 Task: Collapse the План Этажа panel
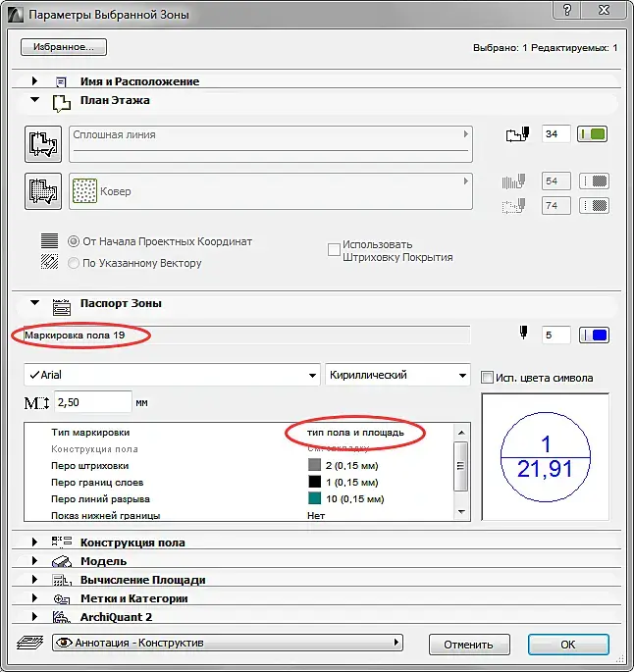(34, 100)
